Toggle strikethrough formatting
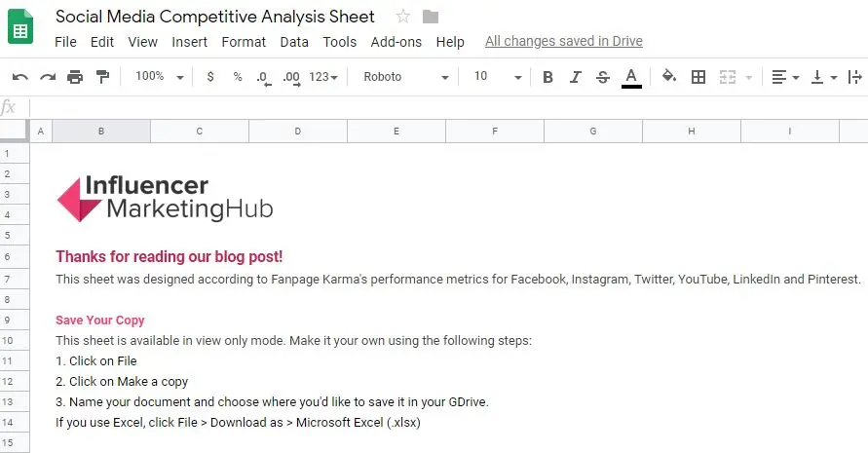 (602, 77)
